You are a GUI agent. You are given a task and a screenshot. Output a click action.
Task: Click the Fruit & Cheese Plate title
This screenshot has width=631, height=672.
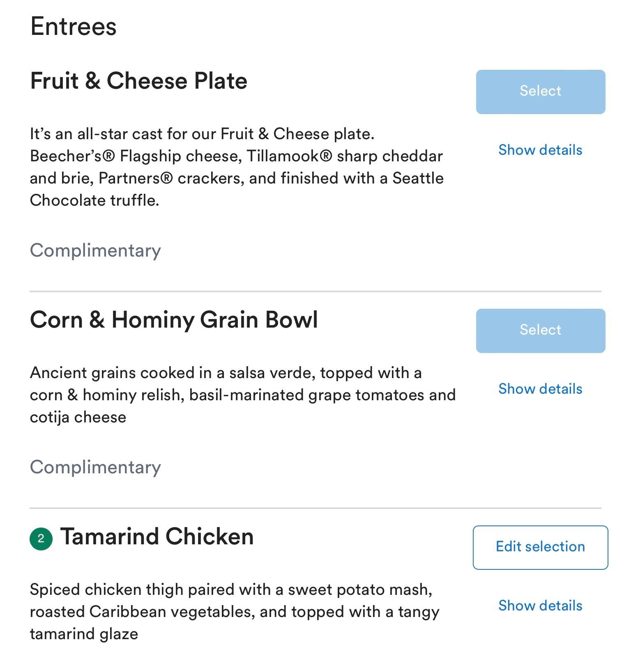click(139, 81)
